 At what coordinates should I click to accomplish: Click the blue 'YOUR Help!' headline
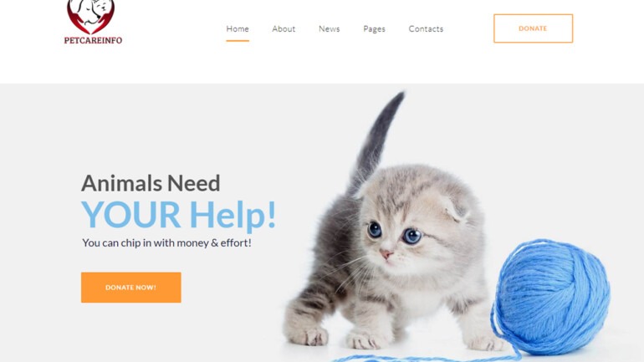[179, 214]
